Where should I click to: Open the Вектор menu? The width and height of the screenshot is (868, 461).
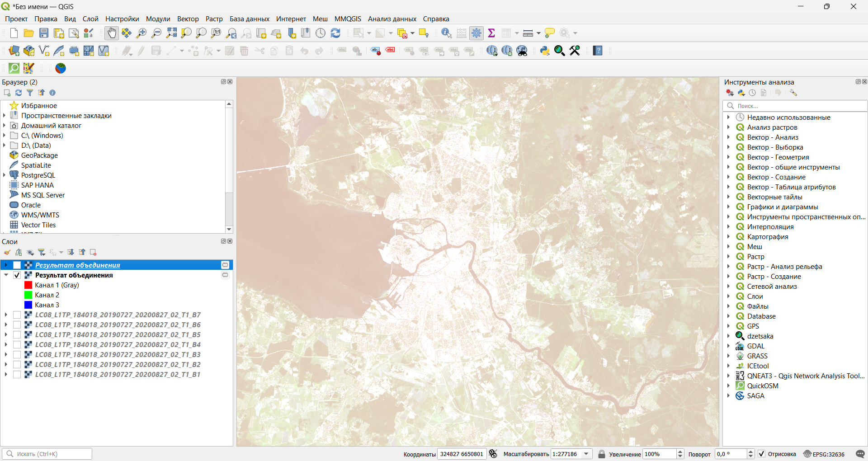click(x=188, y=19)
